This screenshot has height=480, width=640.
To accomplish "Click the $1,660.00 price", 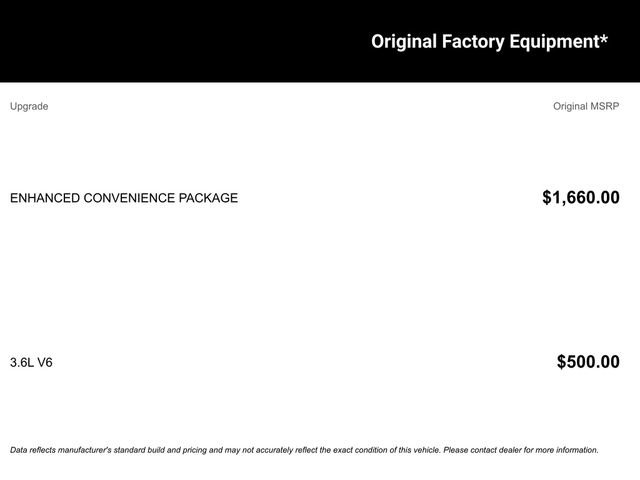I will [581, 198].
